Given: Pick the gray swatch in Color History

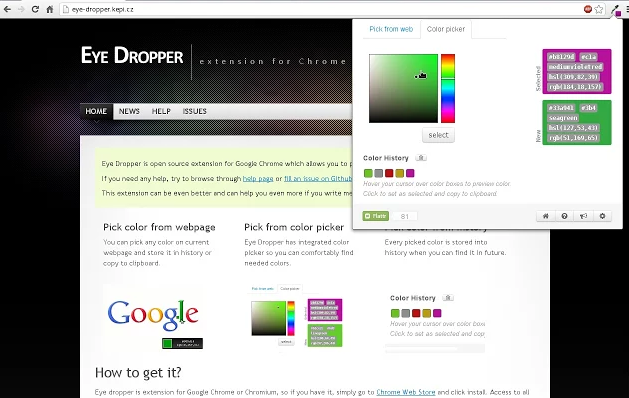Looking at the screenshot, I should [378, 173].
